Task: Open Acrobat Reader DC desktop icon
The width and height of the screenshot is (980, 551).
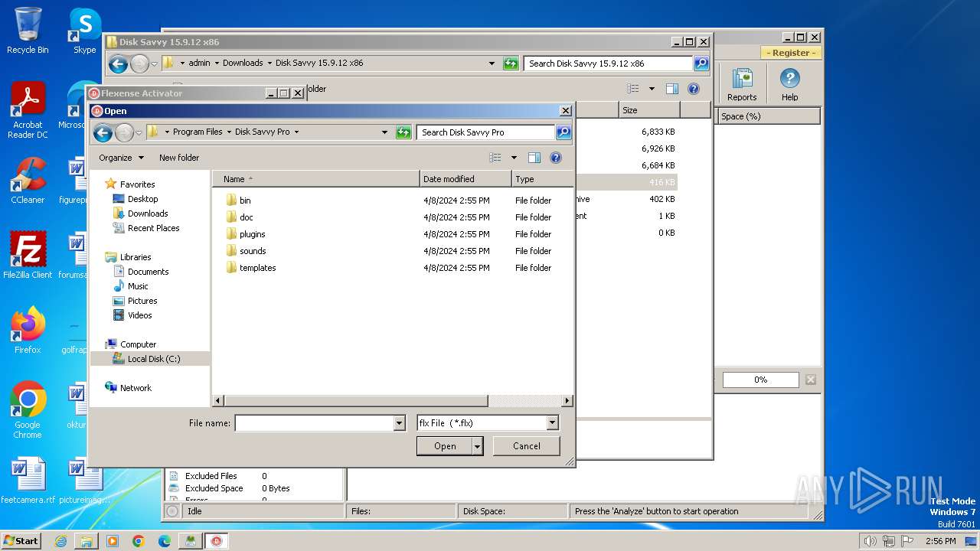Action: tap(28, 111)
